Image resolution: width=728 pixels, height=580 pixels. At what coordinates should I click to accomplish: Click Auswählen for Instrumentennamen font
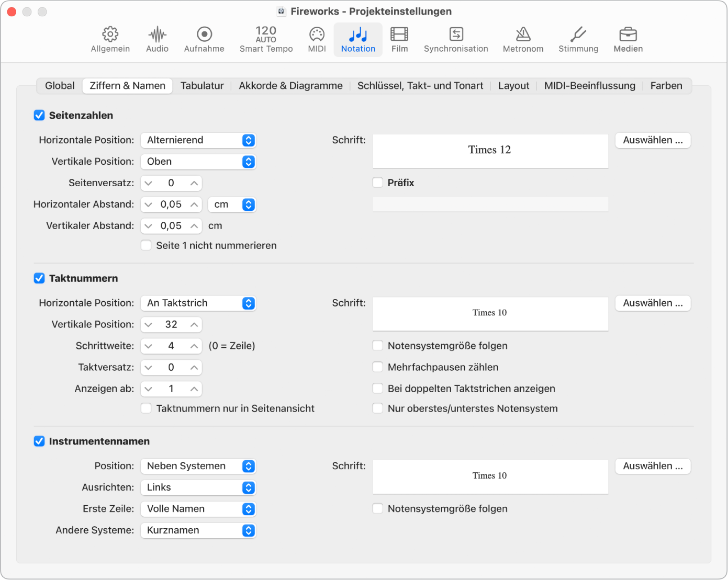[652, 465]
